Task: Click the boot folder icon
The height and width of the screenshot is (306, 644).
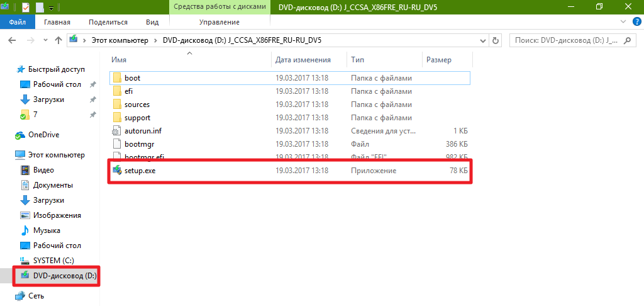Action: tap(116, 78)
